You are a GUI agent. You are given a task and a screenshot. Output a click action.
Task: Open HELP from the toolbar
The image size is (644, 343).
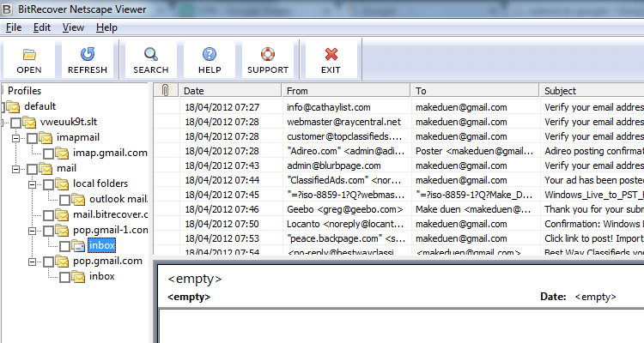click(210, 54)
